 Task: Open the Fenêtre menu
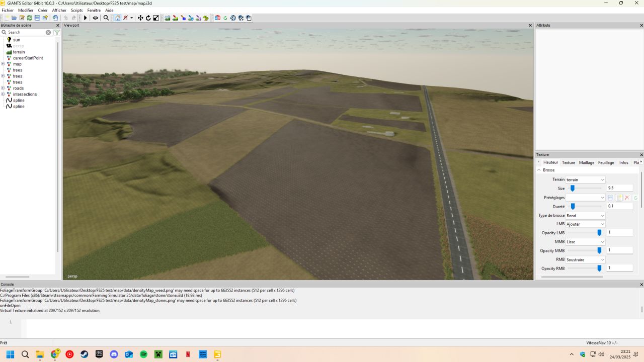click(94, 10)
